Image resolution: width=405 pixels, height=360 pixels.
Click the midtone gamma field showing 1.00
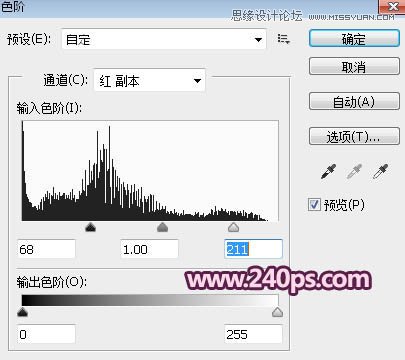point(149,249)
